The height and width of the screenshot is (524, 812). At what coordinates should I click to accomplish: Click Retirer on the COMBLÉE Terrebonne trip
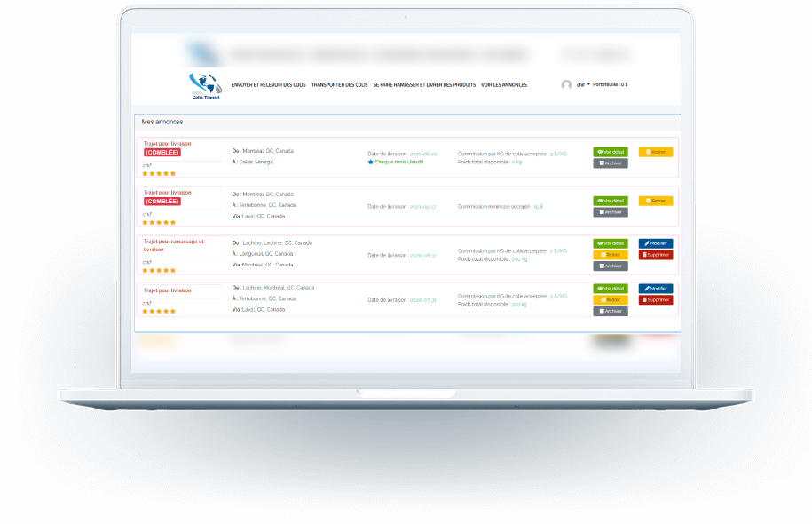(656, 201)
